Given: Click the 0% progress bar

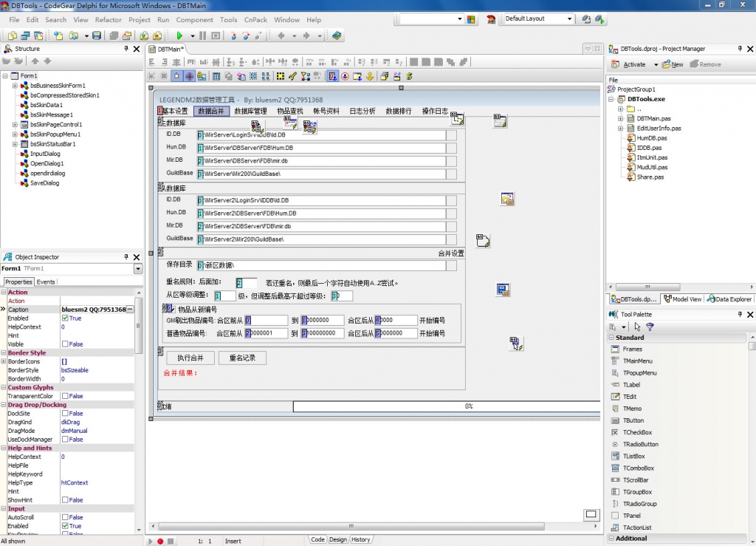Looking at the screenshot, I should pos(447,406).
